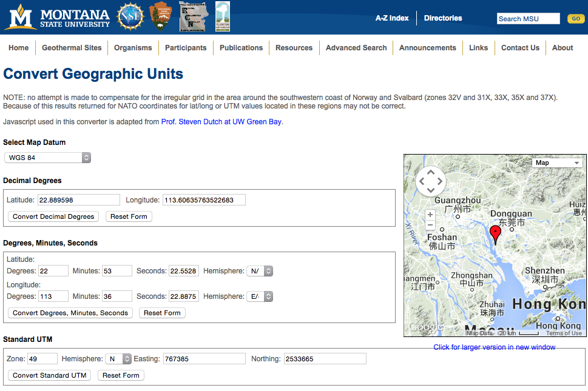Image resolution: width=588 pixels, height=391 pixels.
Task: Open the UTM Hemisphere N dropdown
Action: point(118,359)
